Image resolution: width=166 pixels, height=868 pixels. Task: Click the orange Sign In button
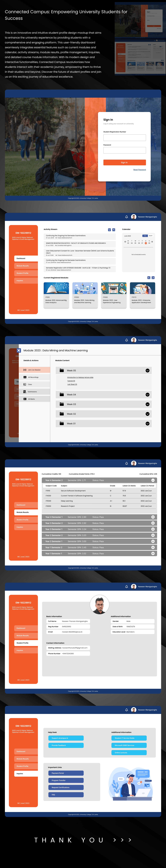click(x=124, y=162)
